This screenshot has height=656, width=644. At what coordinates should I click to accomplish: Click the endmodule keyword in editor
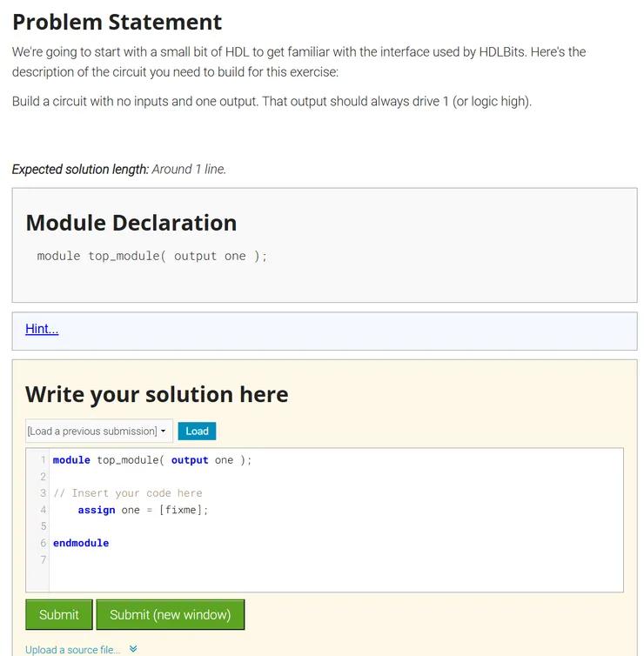pyautogui.click(x=81, y=543)
